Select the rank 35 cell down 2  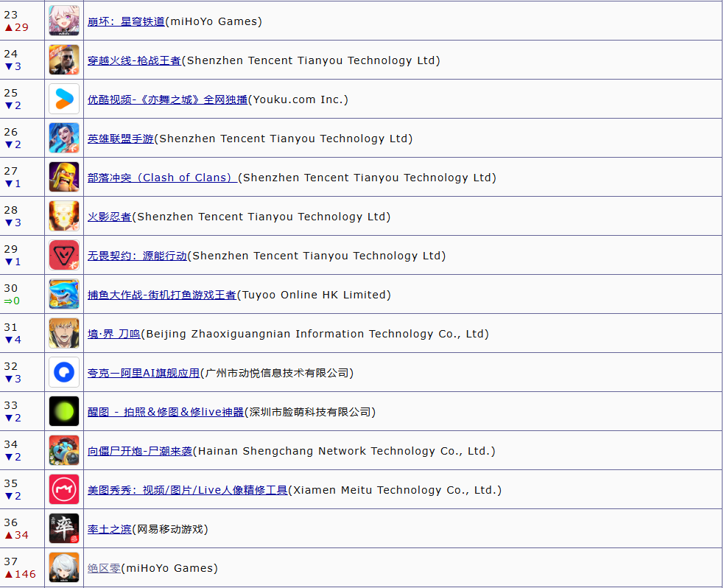22,489
